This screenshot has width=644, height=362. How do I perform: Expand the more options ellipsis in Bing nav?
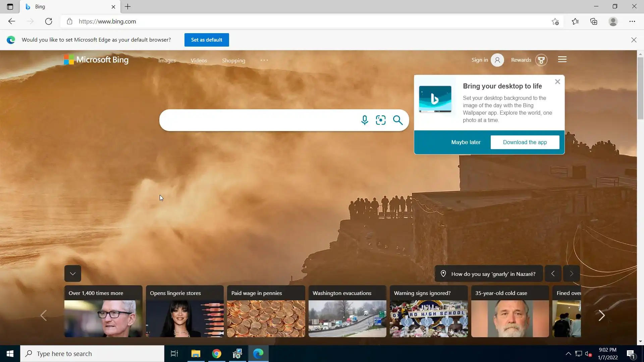click(x=264, y=60)
